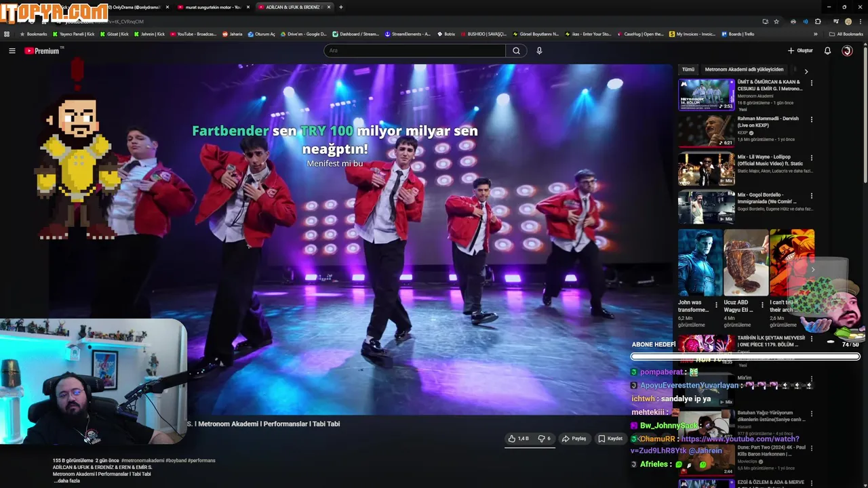Expand description with ...daha fazla
Screen dimensions: 868x488
[x=67, y=481]
